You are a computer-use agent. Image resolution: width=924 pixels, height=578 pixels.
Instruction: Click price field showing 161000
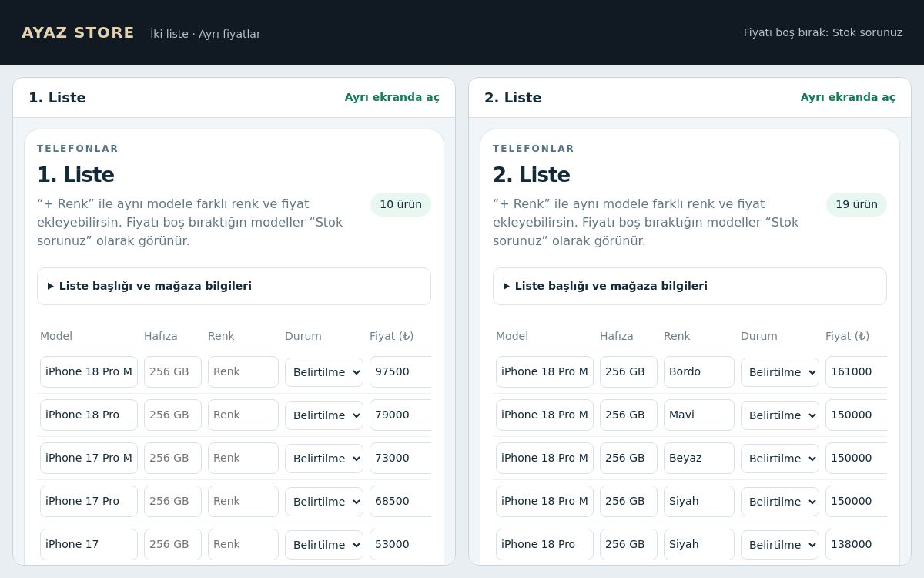tap(856, 371)
